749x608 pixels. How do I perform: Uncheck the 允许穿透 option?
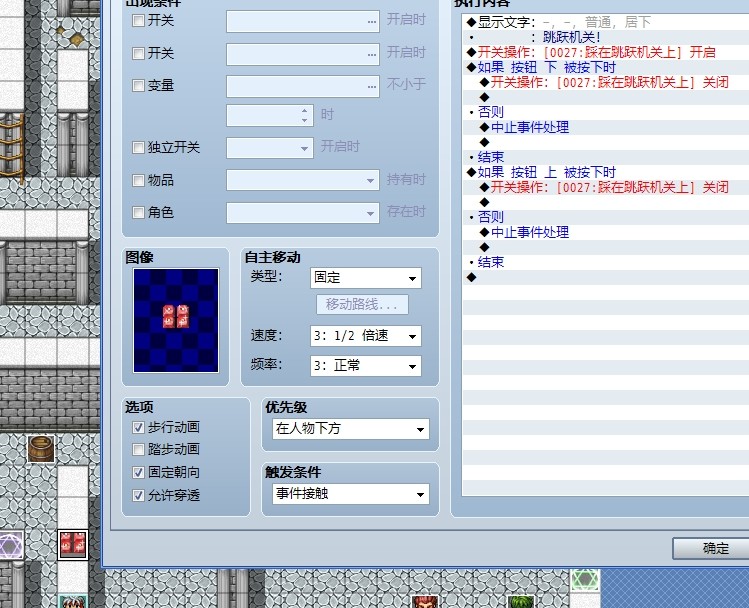coord(138,495)
